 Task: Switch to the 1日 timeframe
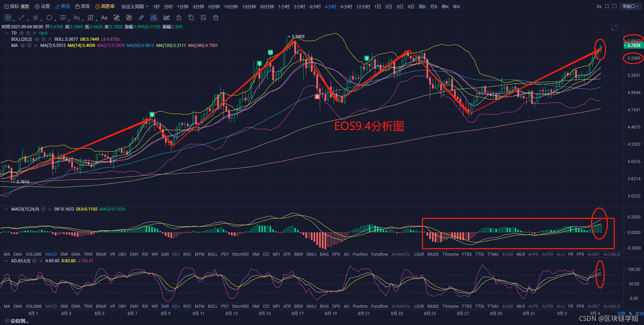click(378, 7)
